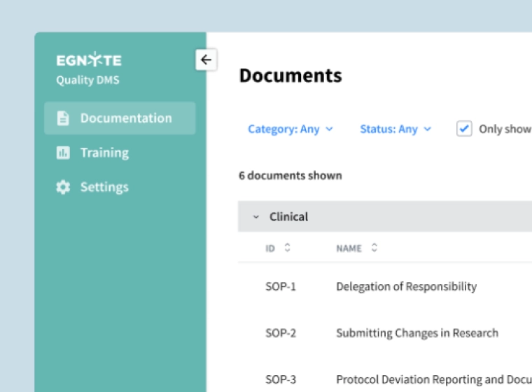Collapse sidebar with the back arrow
Screen dimensions: 532x392
pyautogui.click(x=206, y=60)
